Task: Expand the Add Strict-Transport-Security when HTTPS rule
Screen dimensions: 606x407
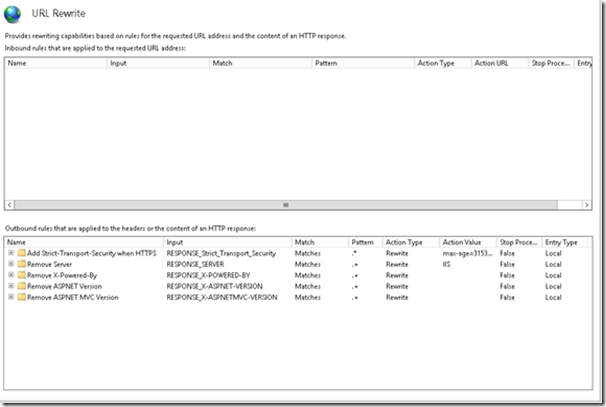Action: (x=11, y=254)
